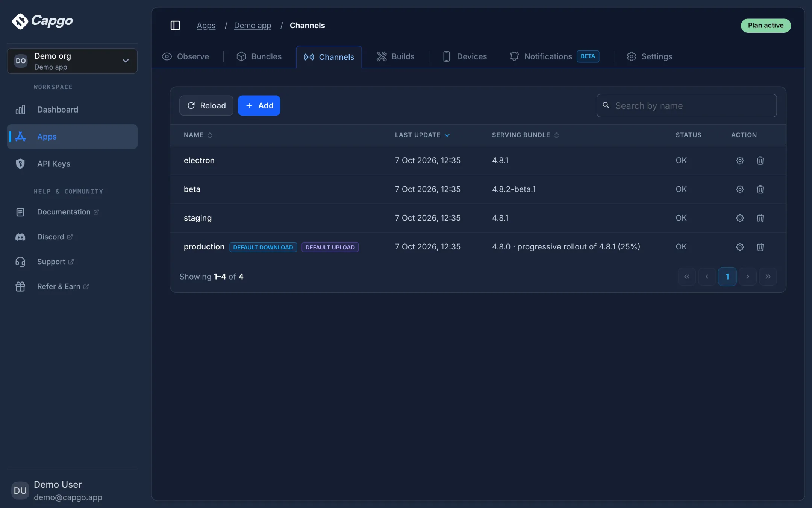Open the Documentation external link
The height and width of the screenshot is (508, 812).
coord(72,212)
